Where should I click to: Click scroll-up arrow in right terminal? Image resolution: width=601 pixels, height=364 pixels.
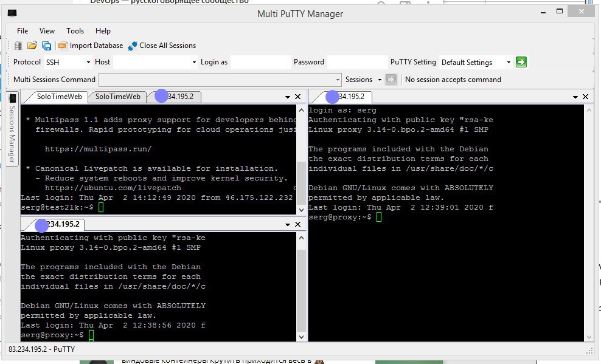point(589,110)
